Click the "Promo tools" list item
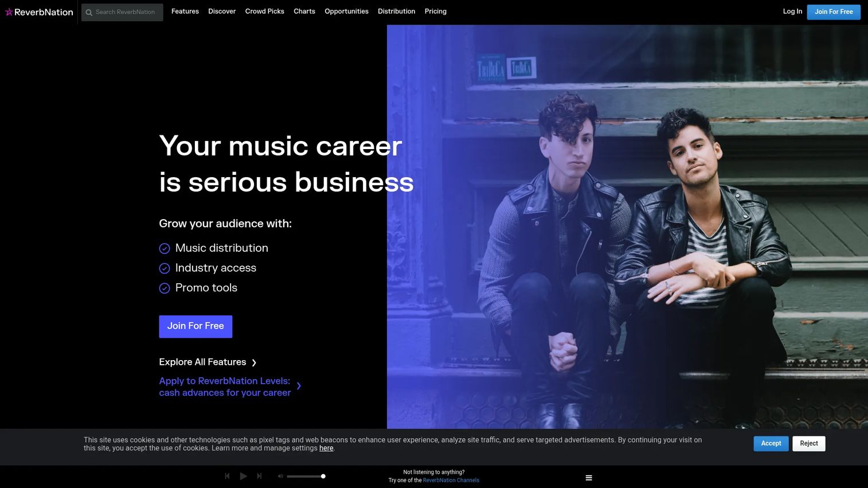The image size is (868, 488). [x=198, y=288]
